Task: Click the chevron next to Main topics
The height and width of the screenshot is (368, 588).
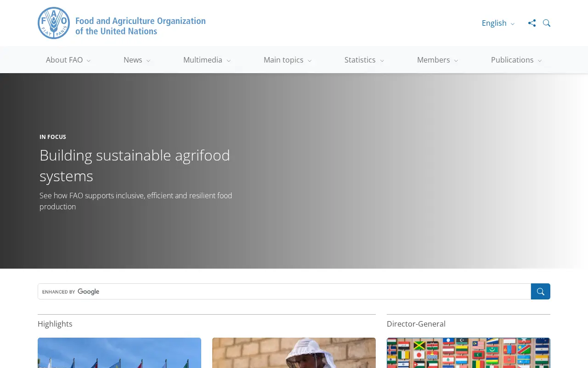Action: coord(310,61)
